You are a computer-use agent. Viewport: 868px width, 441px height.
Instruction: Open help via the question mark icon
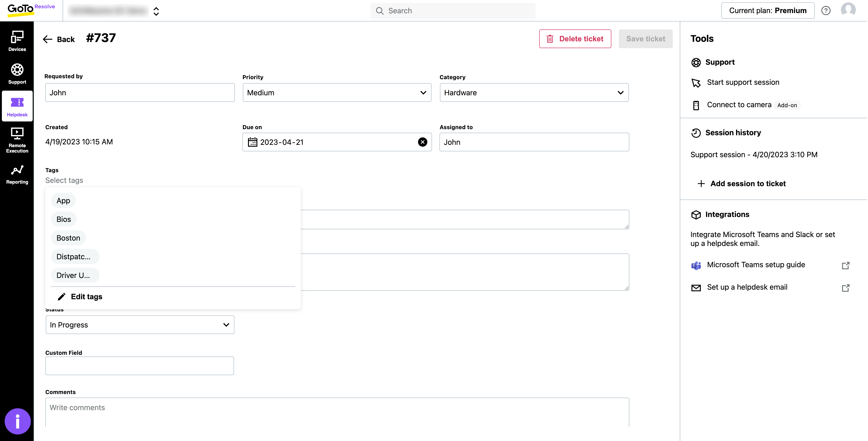826,11
